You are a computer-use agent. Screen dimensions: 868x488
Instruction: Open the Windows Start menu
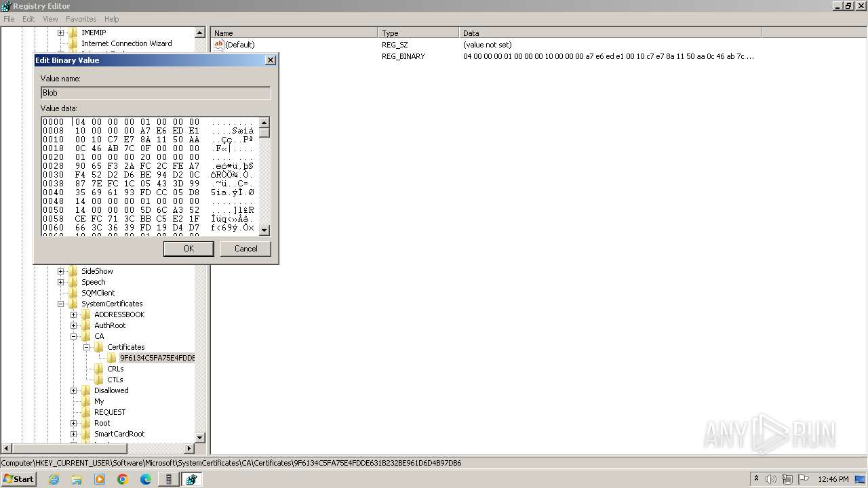(18, 479)
